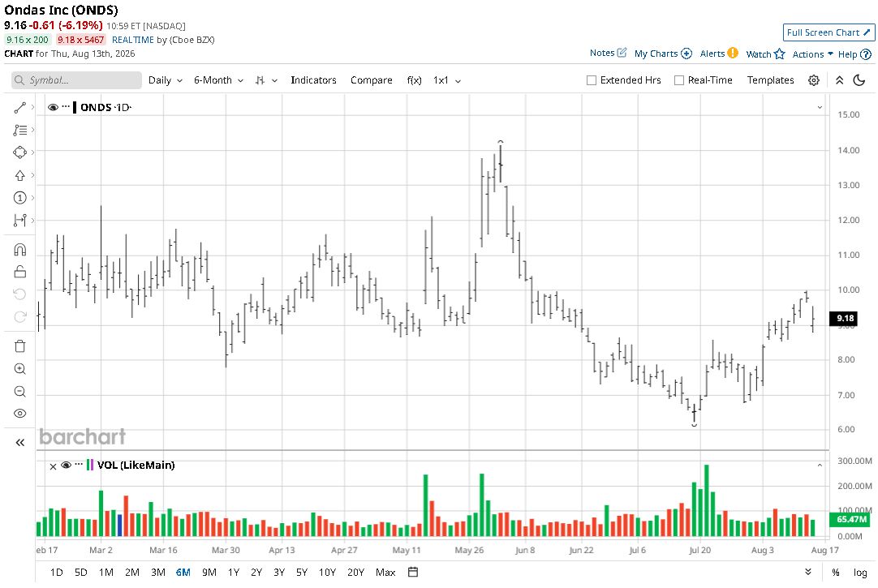This screenshot has width=878, height=588.
Task: Hide the ONDS price series eye
Action: coord(54,107)
